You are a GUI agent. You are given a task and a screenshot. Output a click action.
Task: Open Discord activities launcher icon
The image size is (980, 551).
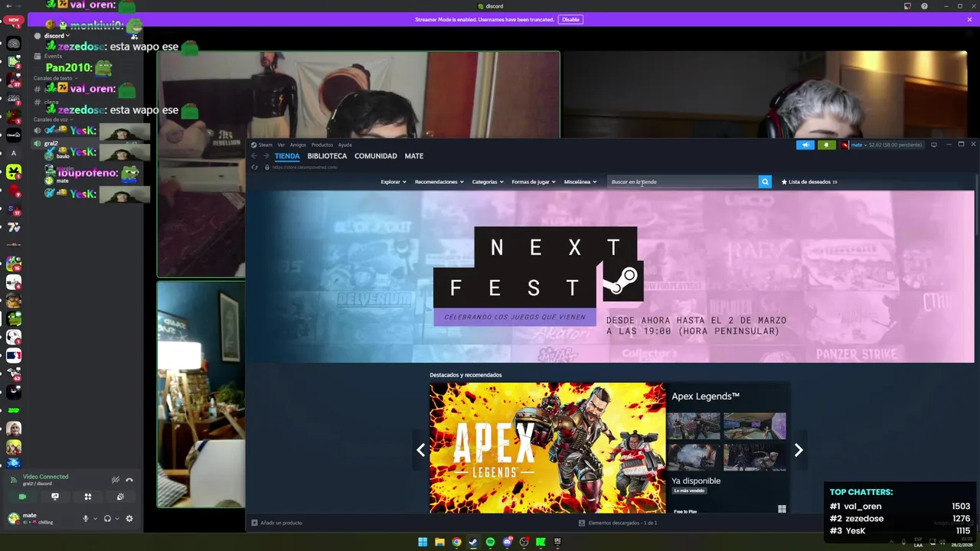point(88,497)
